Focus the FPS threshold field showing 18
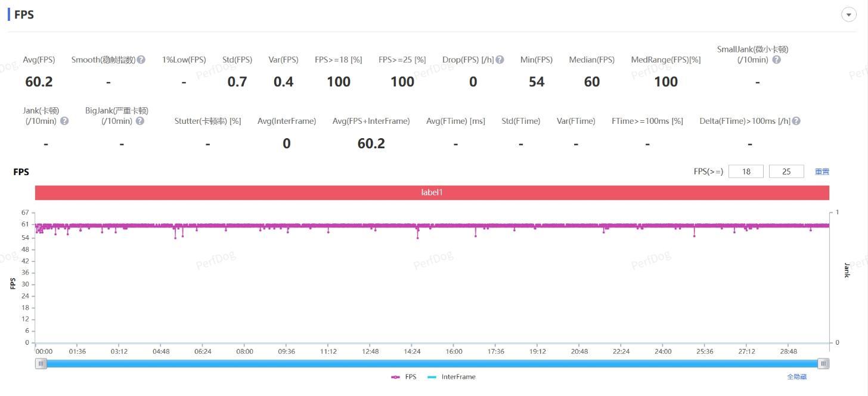Screen dimensions: 868x396 746,172
